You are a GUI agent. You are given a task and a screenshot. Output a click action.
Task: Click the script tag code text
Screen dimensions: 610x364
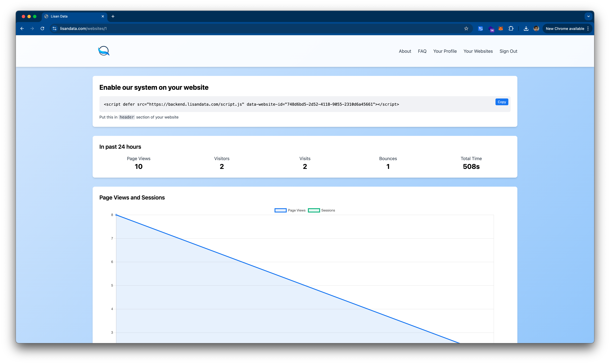click(x=251, y=104)
